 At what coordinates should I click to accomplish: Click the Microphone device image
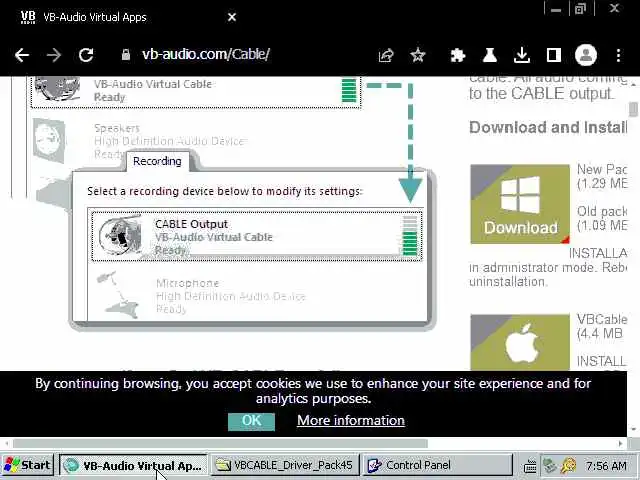click(117, 295)
